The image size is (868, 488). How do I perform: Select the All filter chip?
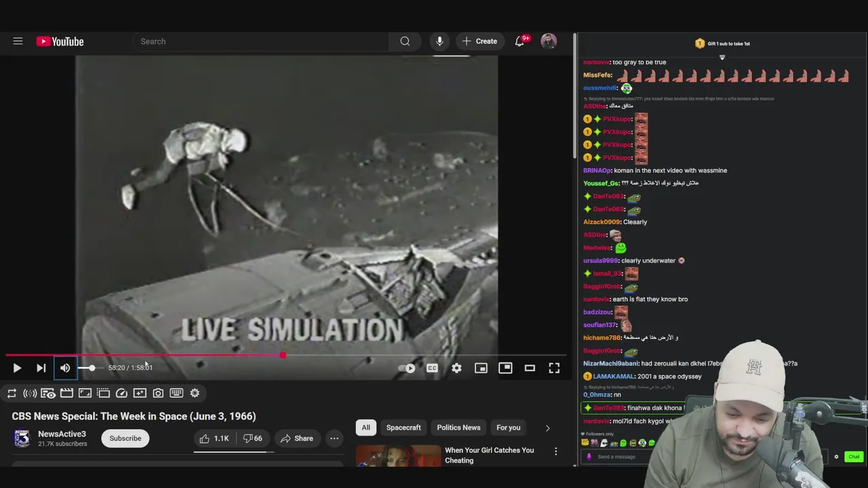pos(366,428)
